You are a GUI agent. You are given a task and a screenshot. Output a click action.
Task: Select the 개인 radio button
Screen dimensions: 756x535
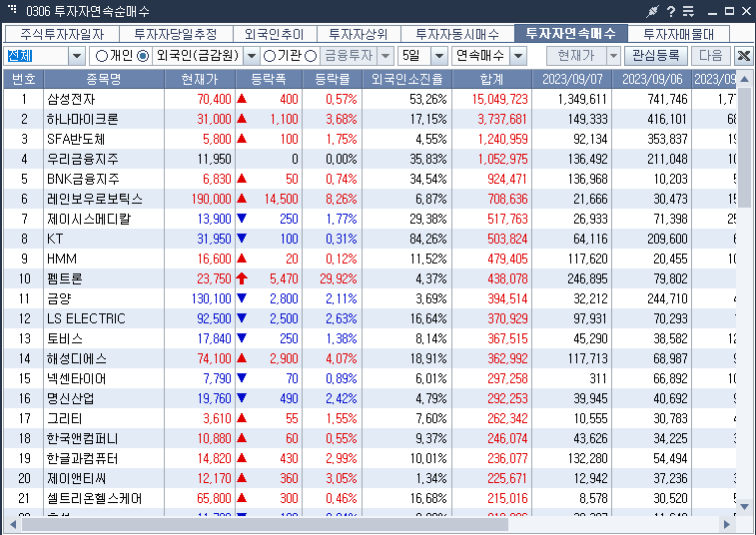coord(102,56)
